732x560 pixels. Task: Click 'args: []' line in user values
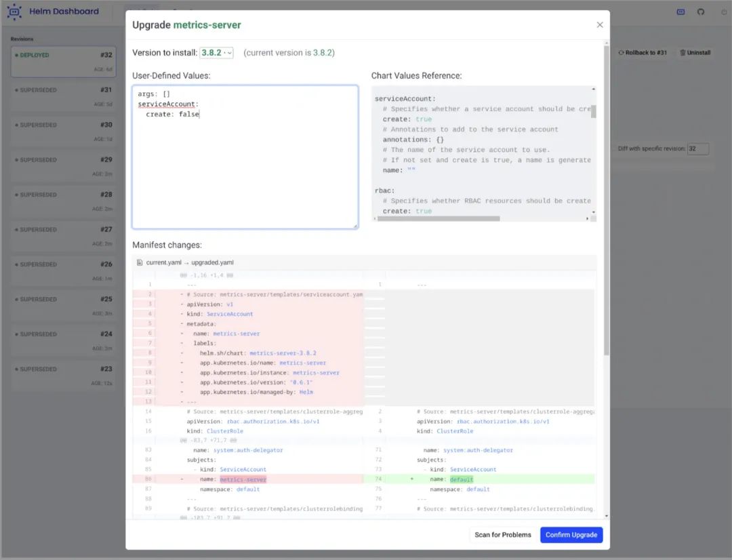[154, 94]
